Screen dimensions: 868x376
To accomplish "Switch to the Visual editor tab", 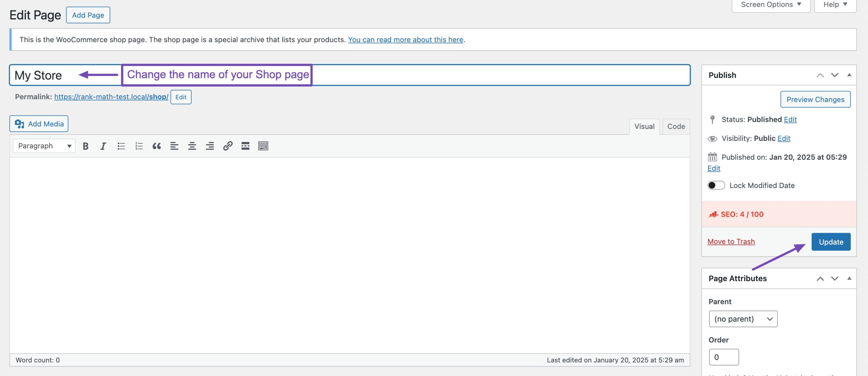I will tap(644, 126).
